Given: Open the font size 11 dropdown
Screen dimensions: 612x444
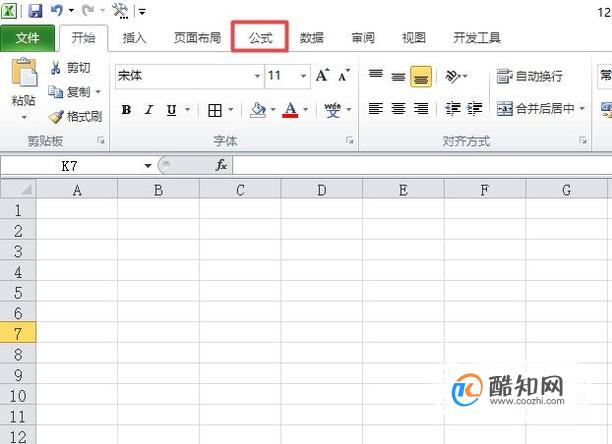Looking at the screenshot, I should (303, 76).
